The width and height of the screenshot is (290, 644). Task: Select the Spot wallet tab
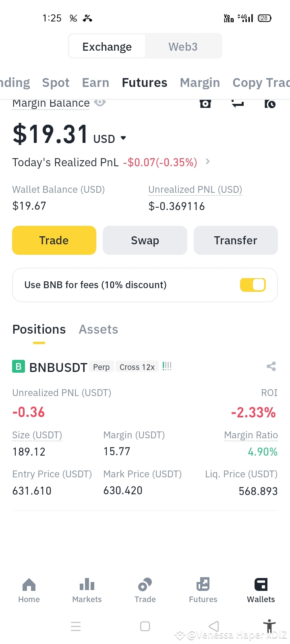pyautogui.click(x=56, y=83)
